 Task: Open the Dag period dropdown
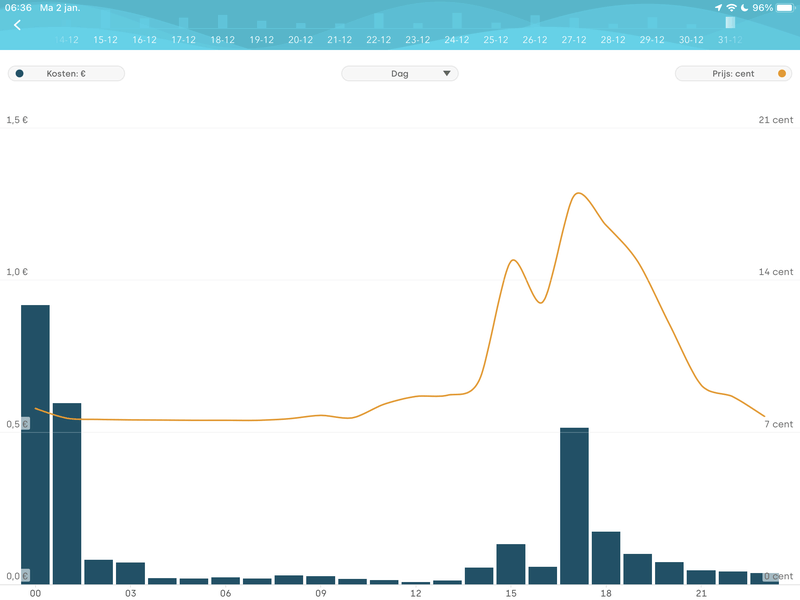[x=399, y=73]
